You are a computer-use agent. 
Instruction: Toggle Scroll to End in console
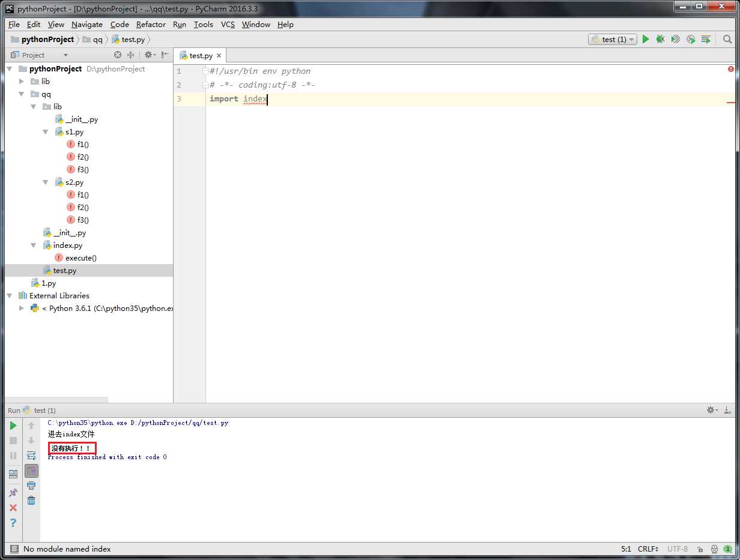31,471
